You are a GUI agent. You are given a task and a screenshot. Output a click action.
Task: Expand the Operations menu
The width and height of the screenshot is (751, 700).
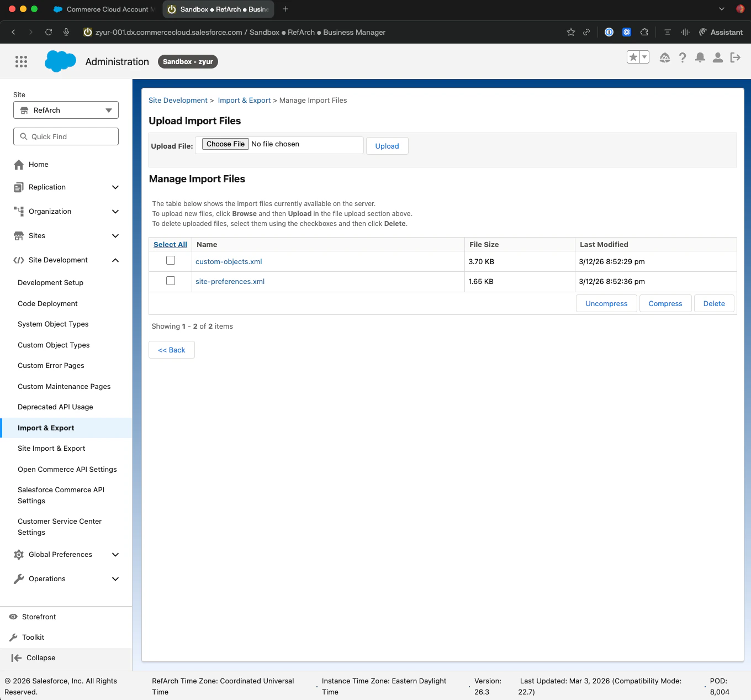click(115, 579)
